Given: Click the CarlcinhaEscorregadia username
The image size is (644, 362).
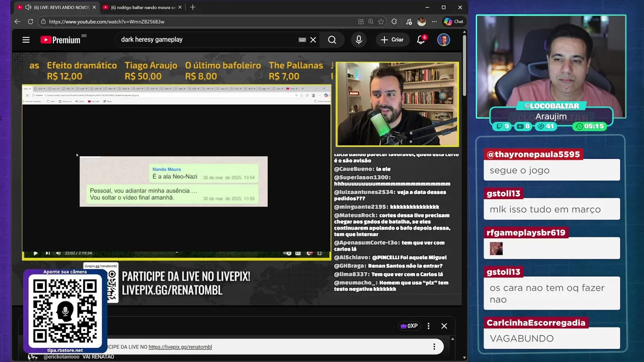Looking at the screenshot, I should pyautogui.click(x=536, y=323).
